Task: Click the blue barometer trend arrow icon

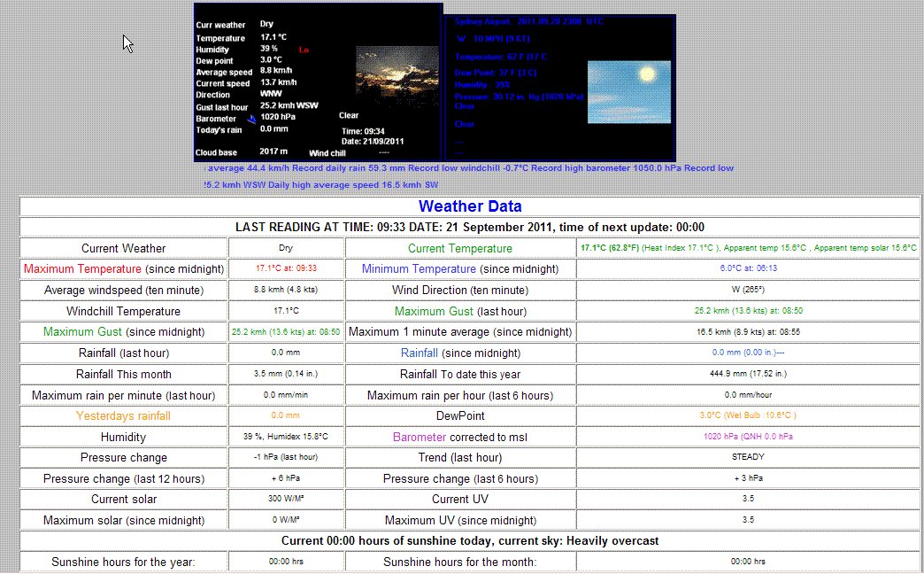Action: point(251,120)
